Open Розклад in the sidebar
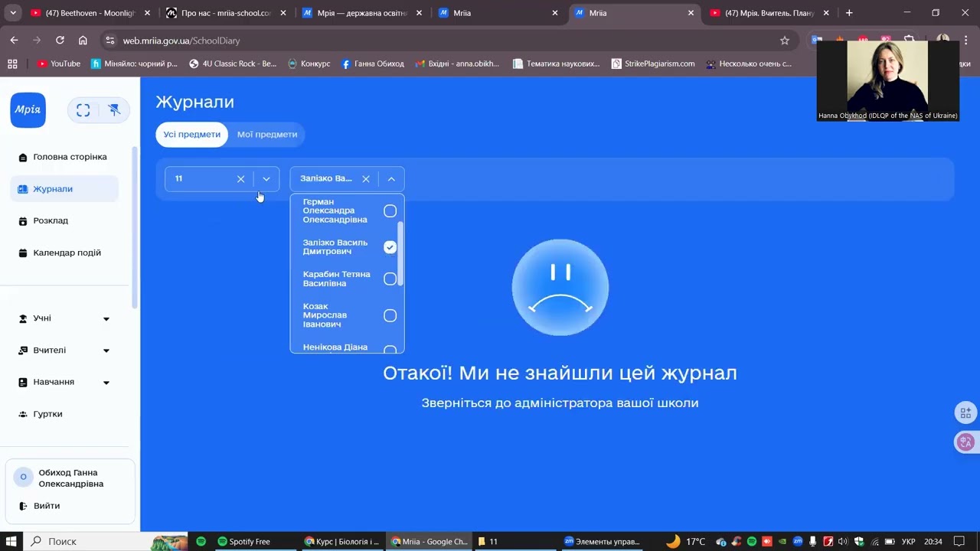This screenshot has width=980, height=551. tap(64, 220)
